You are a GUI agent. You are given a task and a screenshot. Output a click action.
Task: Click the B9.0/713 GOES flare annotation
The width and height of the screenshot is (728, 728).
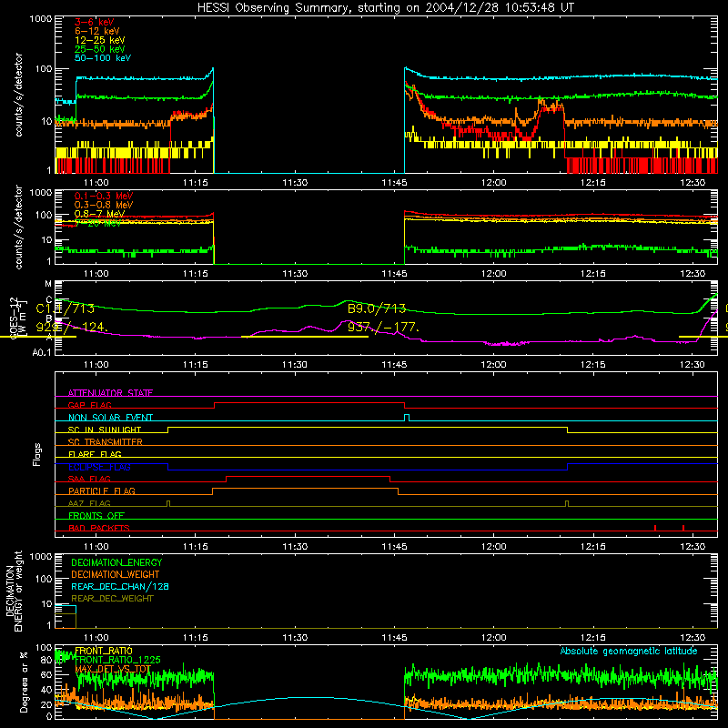377,308
